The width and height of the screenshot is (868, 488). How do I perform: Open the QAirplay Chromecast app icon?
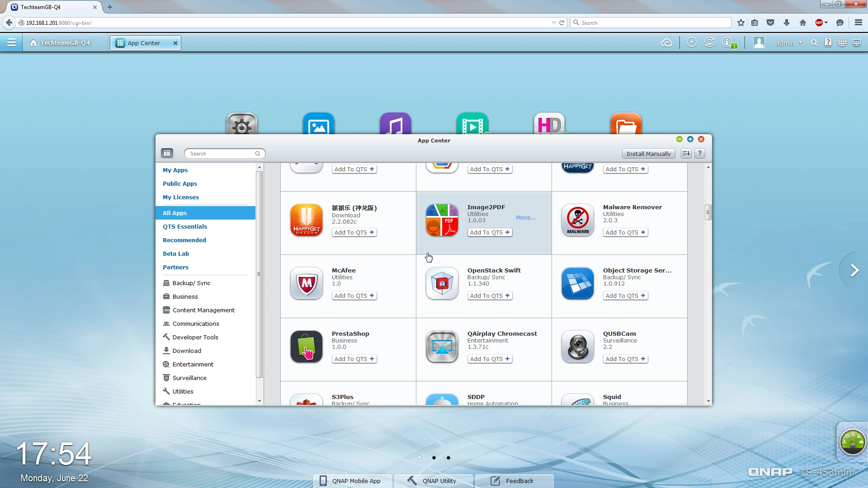tap(442, 347)
